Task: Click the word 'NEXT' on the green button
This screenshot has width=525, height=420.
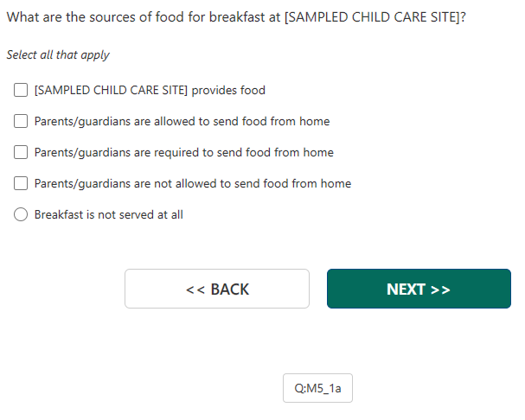Action: click(x=406, y=290)
